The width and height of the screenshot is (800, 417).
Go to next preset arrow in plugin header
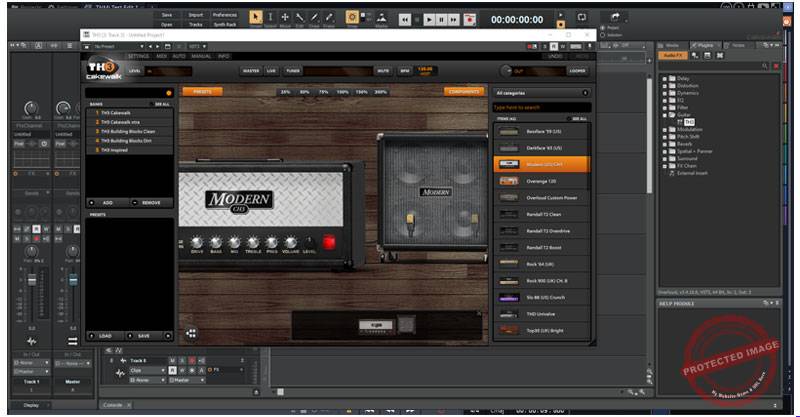158,46
